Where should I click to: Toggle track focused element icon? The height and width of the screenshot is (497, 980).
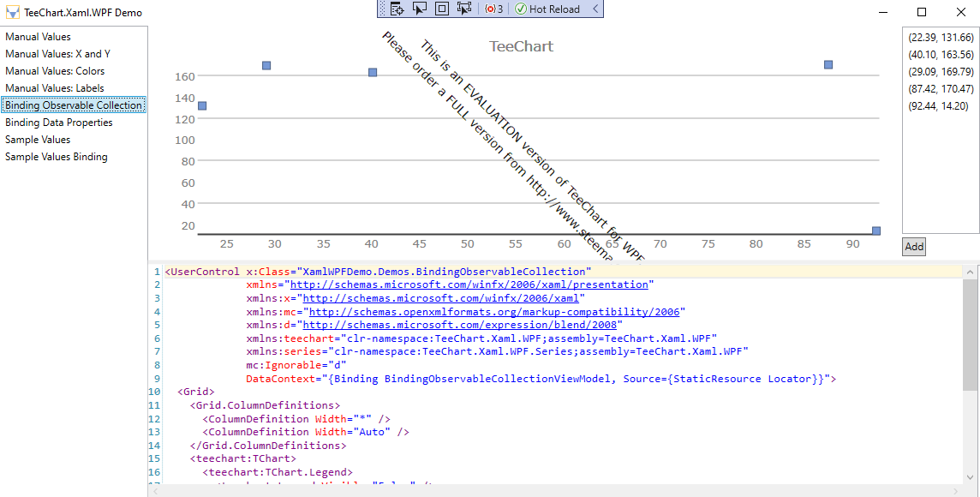click(x=463, y=9)
